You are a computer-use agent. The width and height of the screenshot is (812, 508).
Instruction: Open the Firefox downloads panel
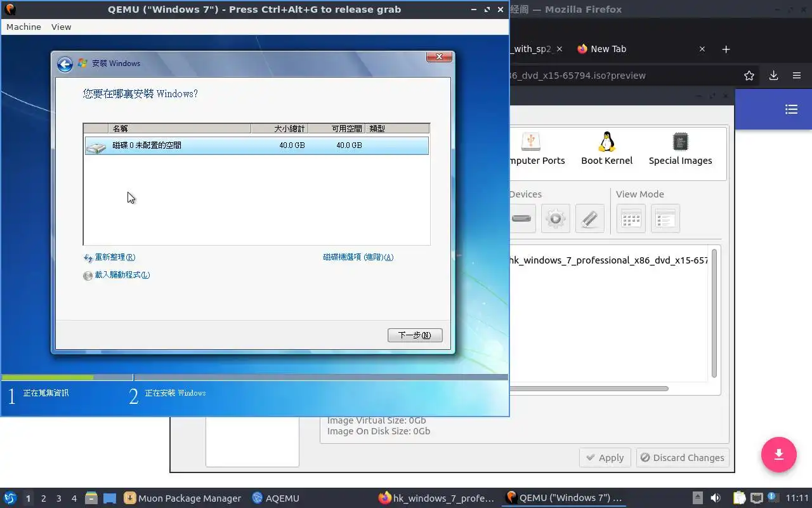773,76
